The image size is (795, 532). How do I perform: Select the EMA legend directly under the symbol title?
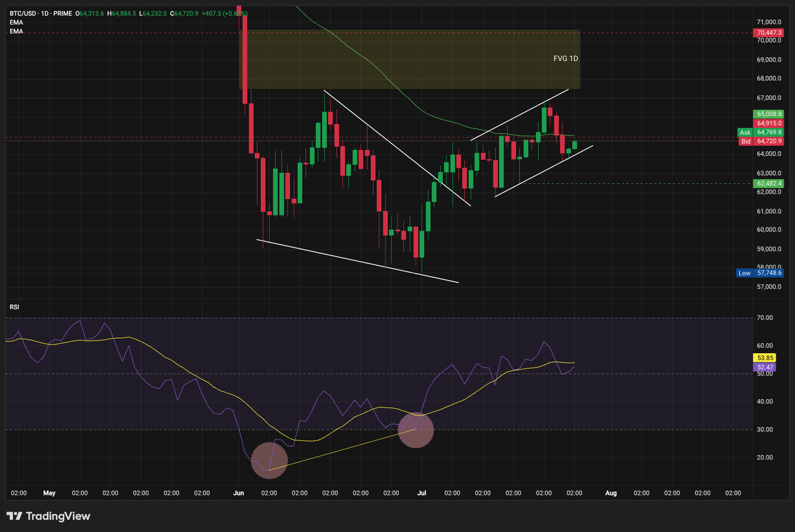15,22
